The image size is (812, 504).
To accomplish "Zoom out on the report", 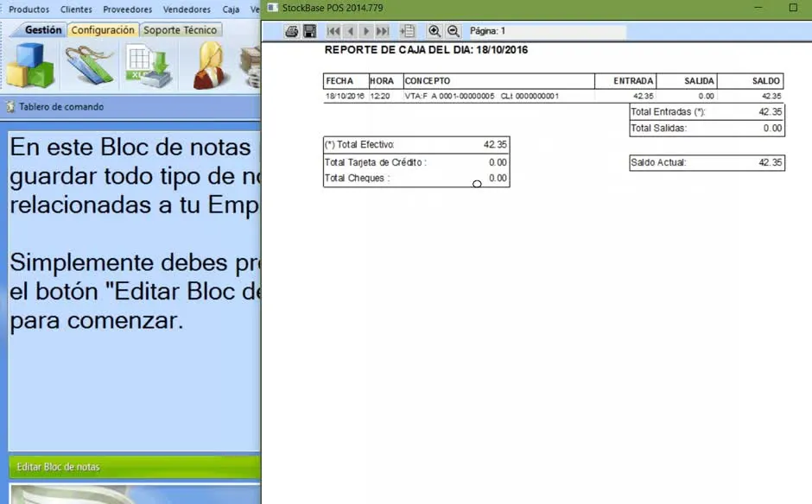I will pos(454,31).
